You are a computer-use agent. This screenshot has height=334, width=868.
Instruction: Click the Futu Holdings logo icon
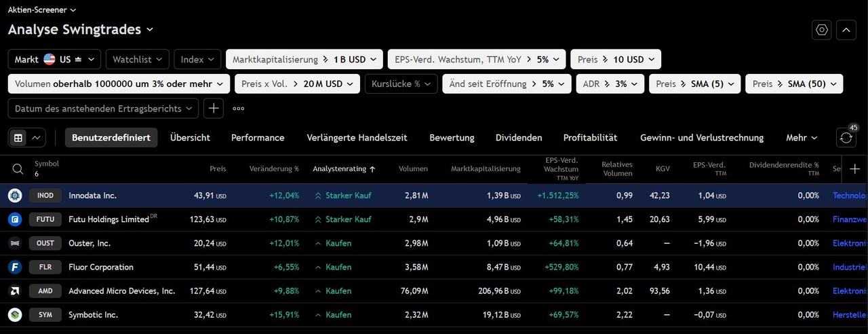pos(15,219)
